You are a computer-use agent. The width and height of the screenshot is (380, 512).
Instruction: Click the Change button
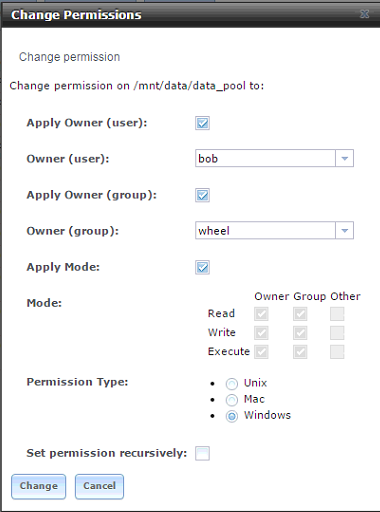tap(39, 486)
